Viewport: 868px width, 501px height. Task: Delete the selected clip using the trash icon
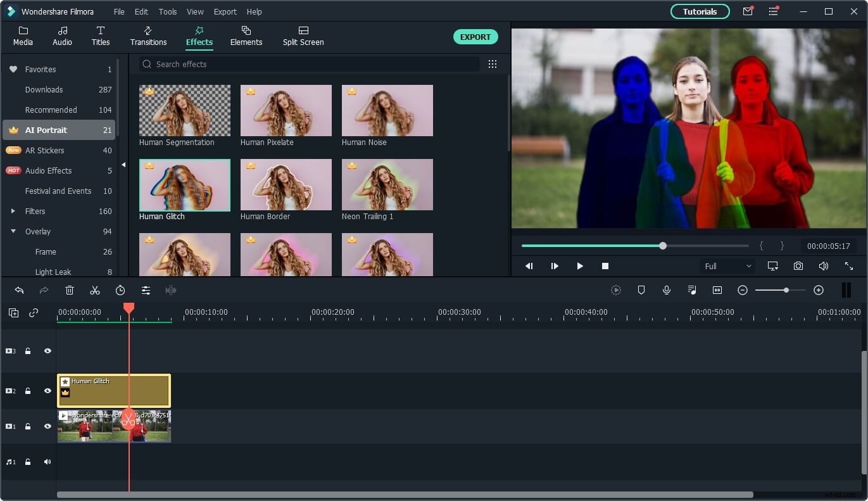(70, 290)
